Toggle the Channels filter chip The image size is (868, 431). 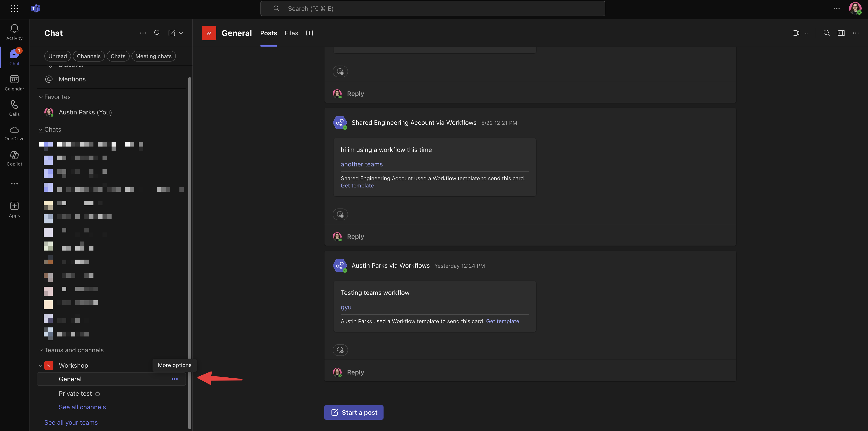pyautogui.click(x=89, y=56)
